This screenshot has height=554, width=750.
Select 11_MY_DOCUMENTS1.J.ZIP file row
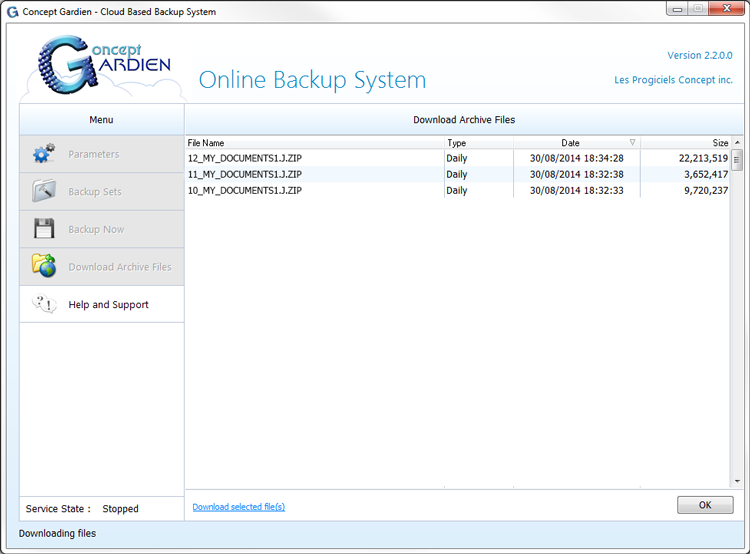(x=314, y=174)
